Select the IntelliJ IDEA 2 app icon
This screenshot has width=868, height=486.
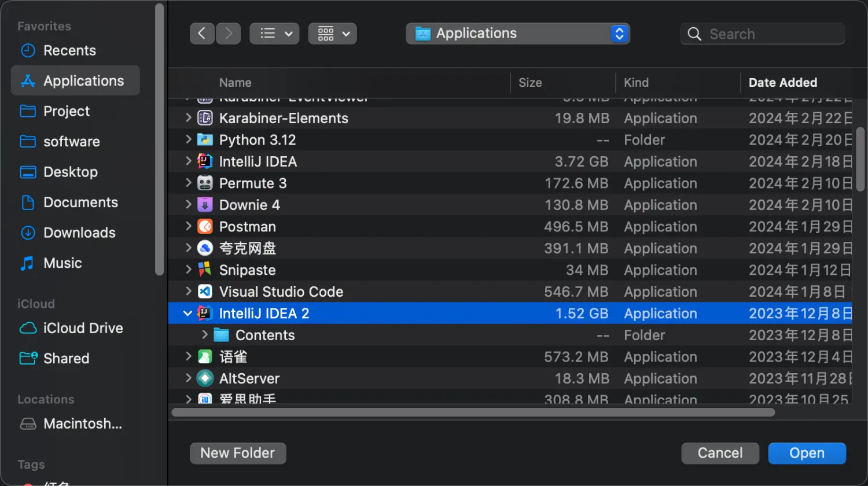click(205, 313)
